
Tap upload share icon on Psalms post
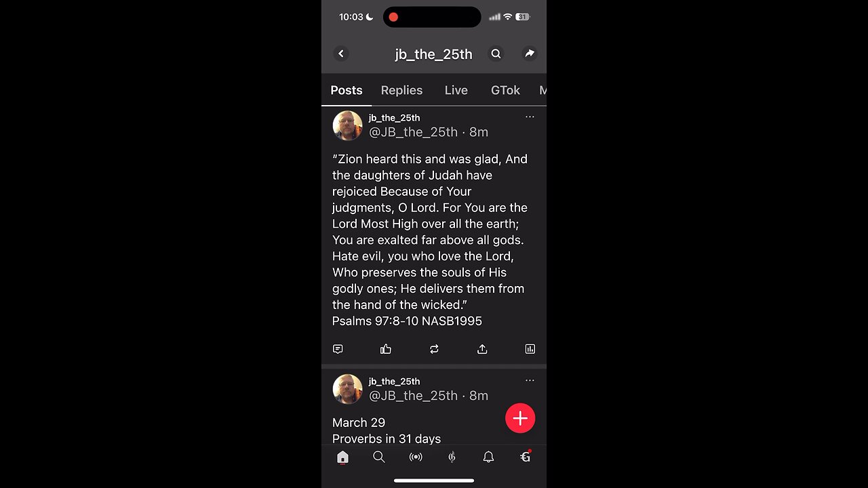(x=482, y=349)
